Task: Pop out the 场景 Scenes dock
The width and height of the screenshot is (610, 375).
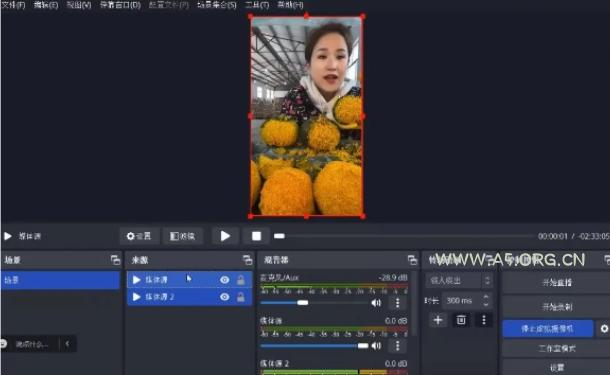Action: (x=115, y=260)
